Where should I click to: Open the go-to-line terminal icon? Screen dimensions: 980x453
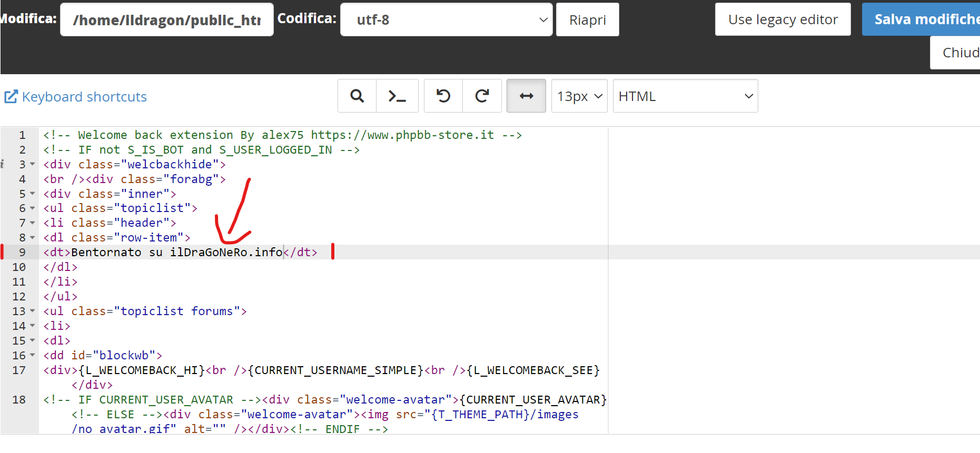coord(397,96)
